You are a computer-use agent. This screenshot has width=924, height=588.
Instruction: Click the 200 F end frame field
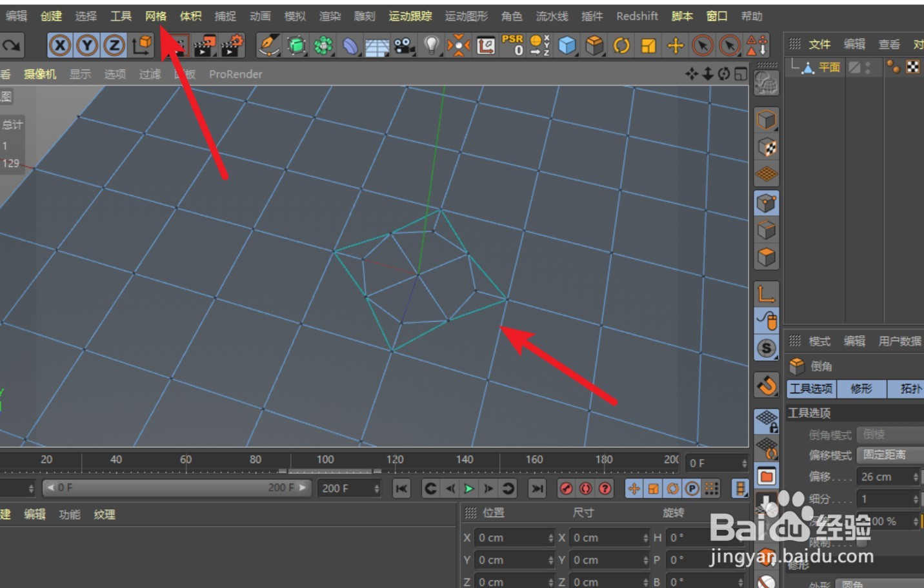350,489
